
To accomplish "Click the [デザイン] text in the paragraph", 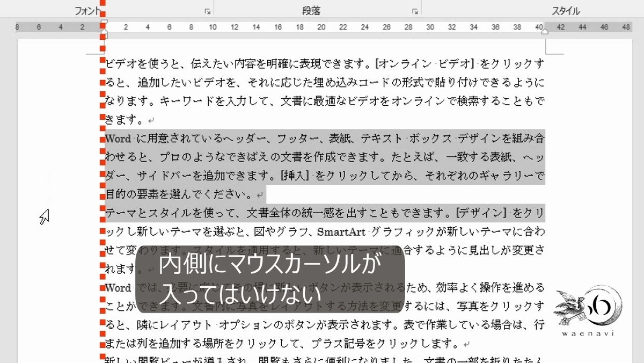I will point(481,213).
